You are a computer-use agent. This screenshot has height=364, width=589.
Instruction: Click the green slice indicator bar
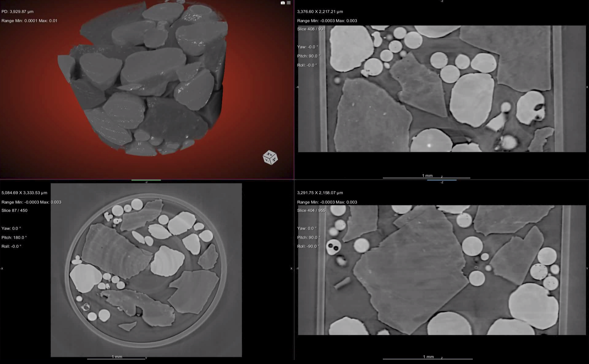[x=146, y=180]
